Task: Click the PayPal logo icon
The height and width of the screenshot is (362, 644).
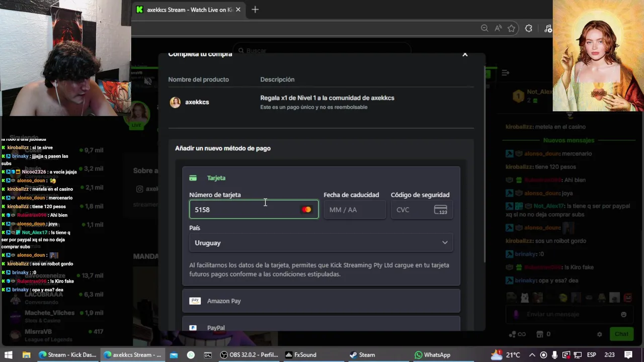Action: click(193, 328)
